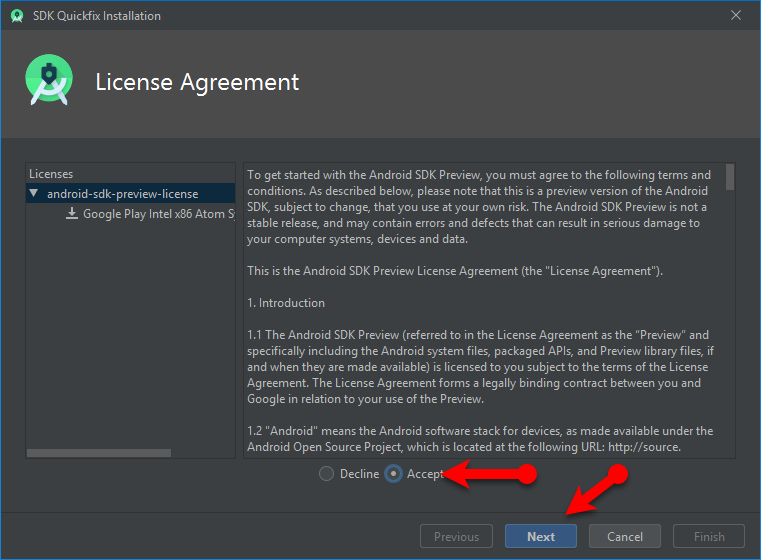761x560 pixels.
Task: Click the Licenses panel header label
Action: point(51,174)
